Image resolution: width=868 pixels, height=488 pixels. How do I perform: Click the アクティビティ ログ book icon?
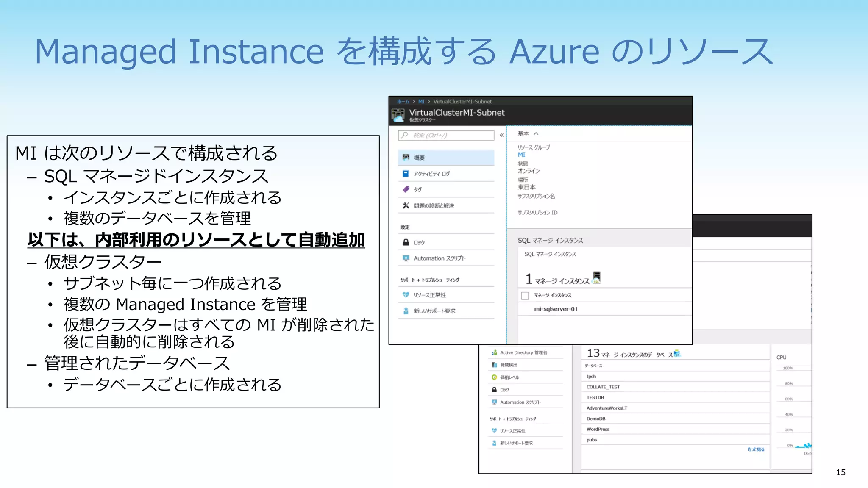click(406, 174)
